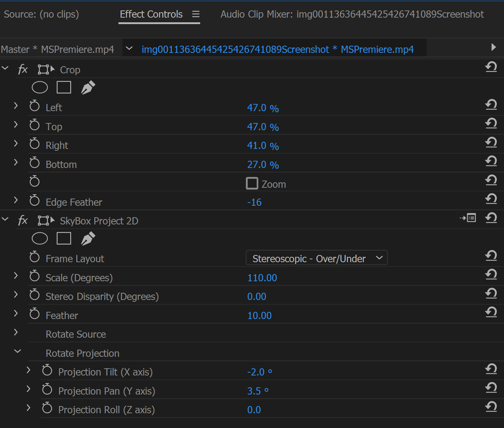Reset the Crop effect parameters
The height and width of the screenshot is (428, 504).
click(491, 67)
